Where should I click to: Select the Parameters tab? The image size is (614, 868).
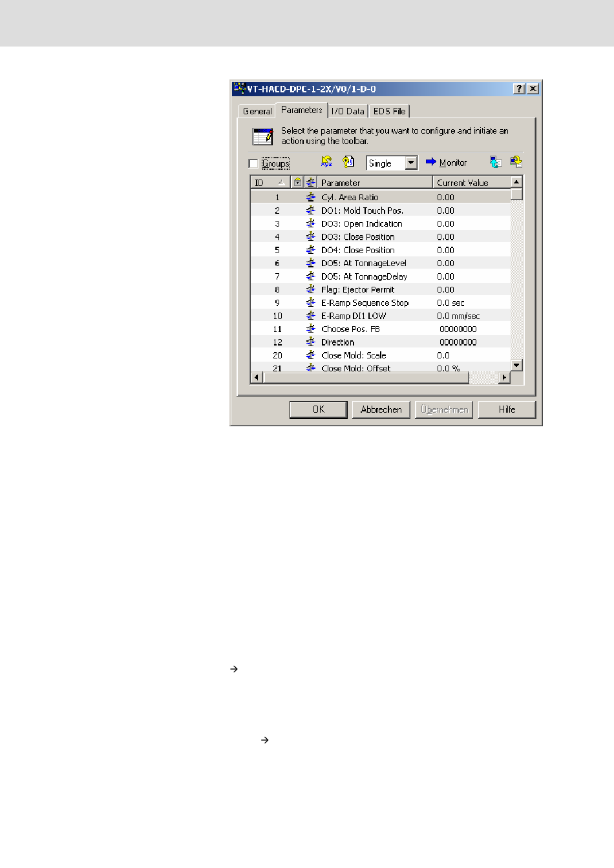pyautogui.click(x=301, y=110)
